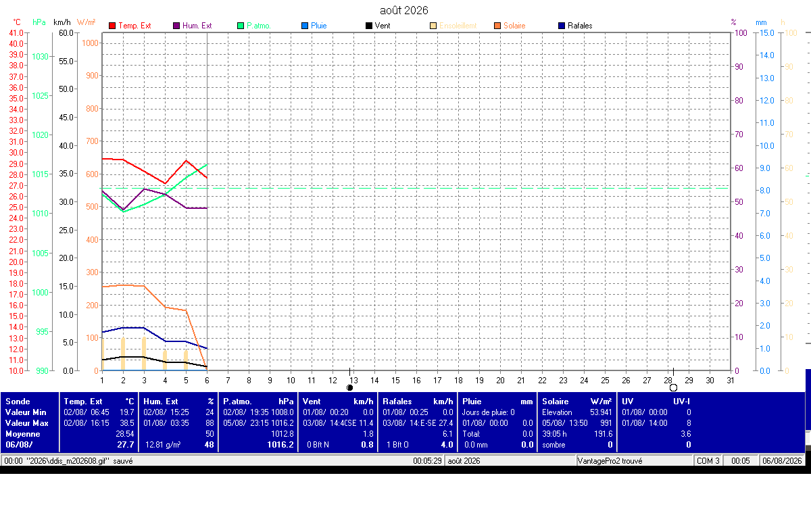Click the blue Pluie legend swatch
This screenshot has width=811, height=532.
[305, 26]
